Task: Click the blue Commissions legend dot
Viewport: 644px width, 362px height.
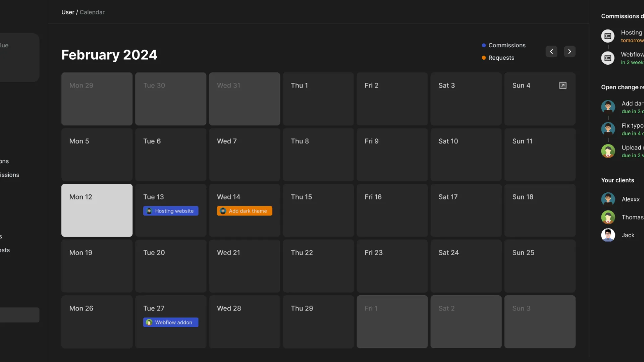Action: click(x=484, y=45)
